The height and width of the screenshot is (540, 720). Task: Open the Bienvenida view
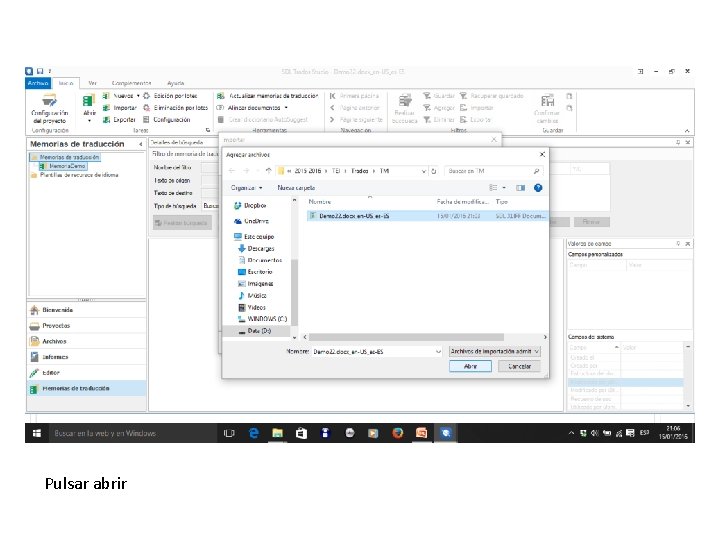coord(86,310)
